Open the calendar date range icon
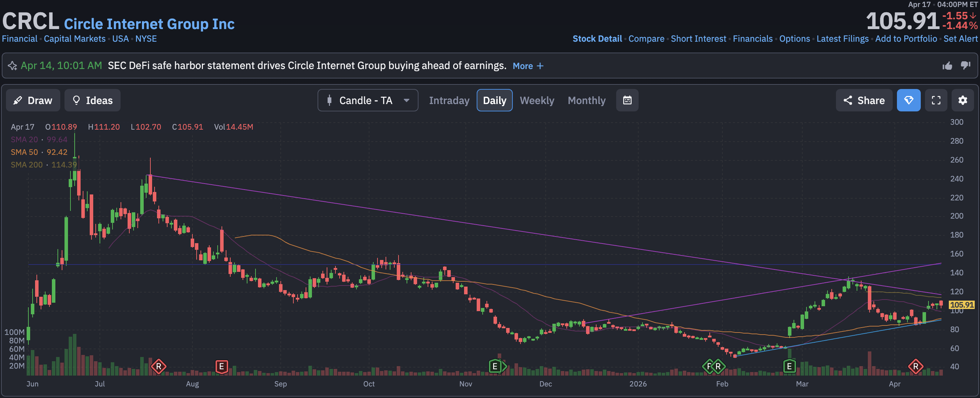 coord(627,100)
